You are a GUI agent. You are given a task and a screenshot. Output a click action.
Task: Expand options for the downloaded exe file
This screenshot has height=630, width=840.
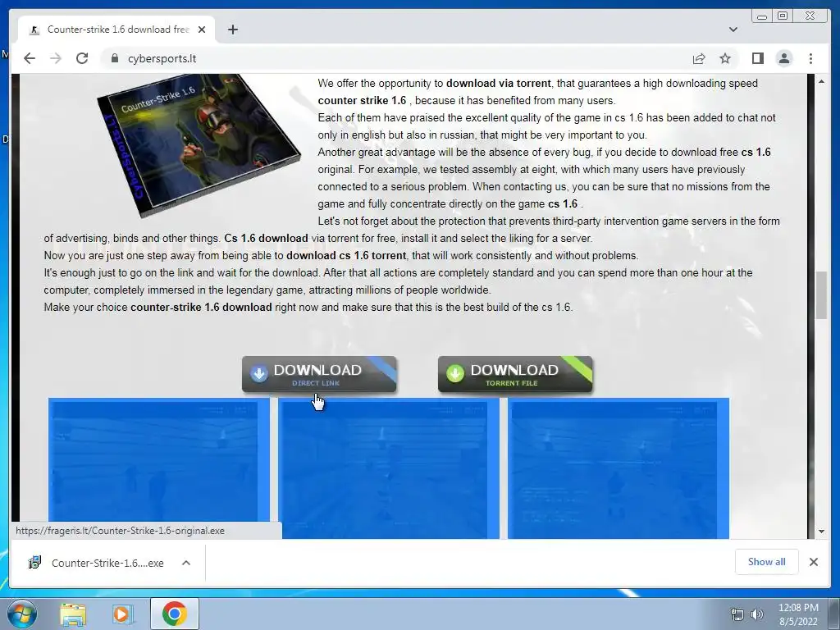(x=186, y=563)
